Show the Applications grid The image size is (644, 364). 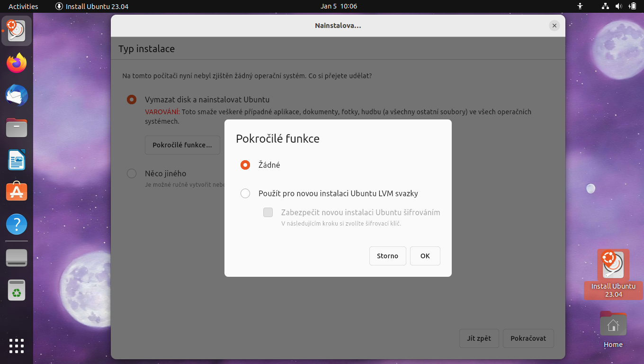16,346
